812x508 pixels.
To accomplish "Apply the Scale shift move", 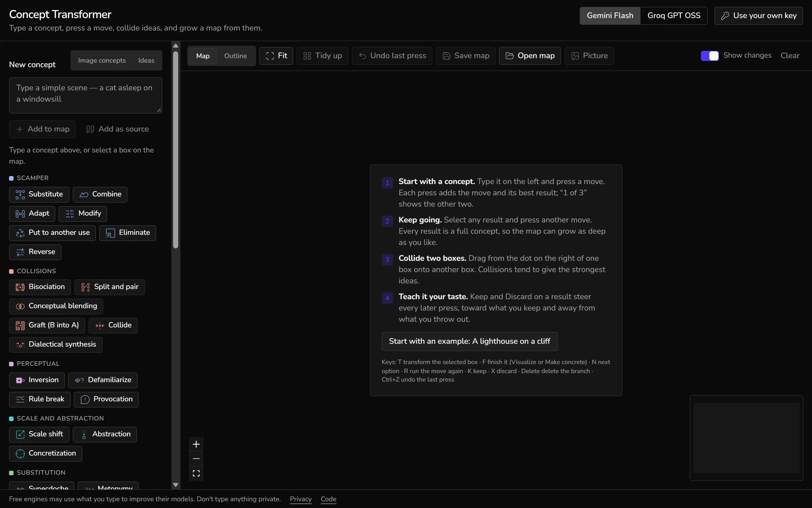I will coord(39,434).
